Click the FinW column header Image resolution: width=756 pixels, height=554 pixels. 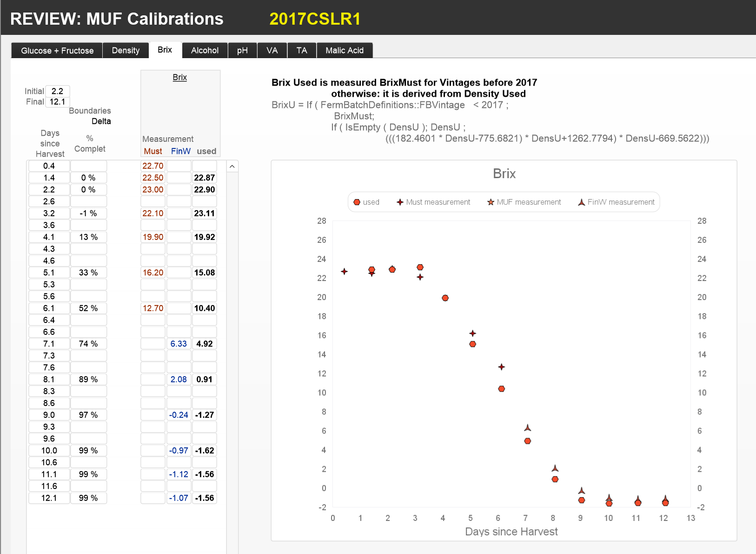180,151
